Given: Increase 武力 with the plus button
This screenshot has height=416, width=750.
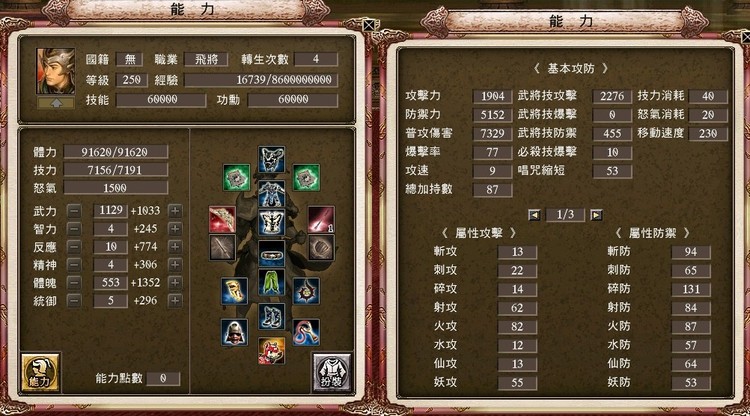Looking at the screenshot, I should click(175, 211).
